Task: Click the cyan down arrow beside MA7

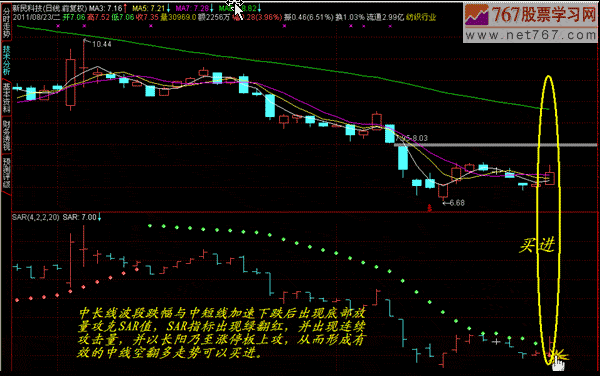Action: [212, 8]
